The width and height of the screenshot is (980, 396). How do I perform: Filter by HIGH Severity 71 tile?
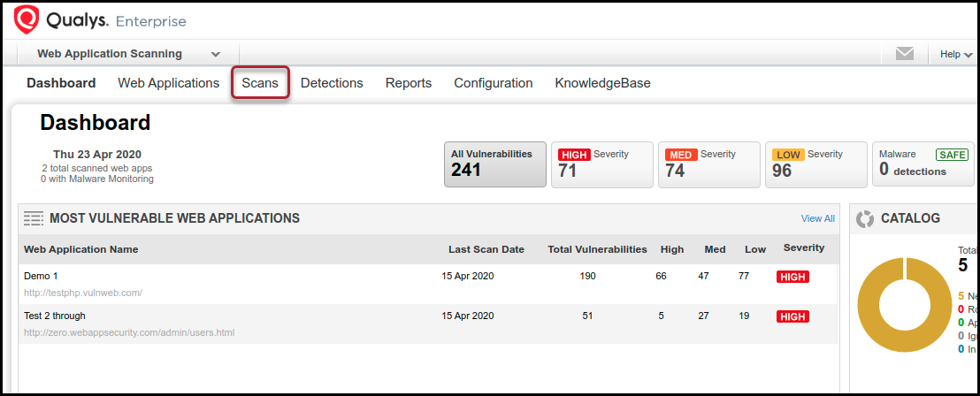point(601,164)
